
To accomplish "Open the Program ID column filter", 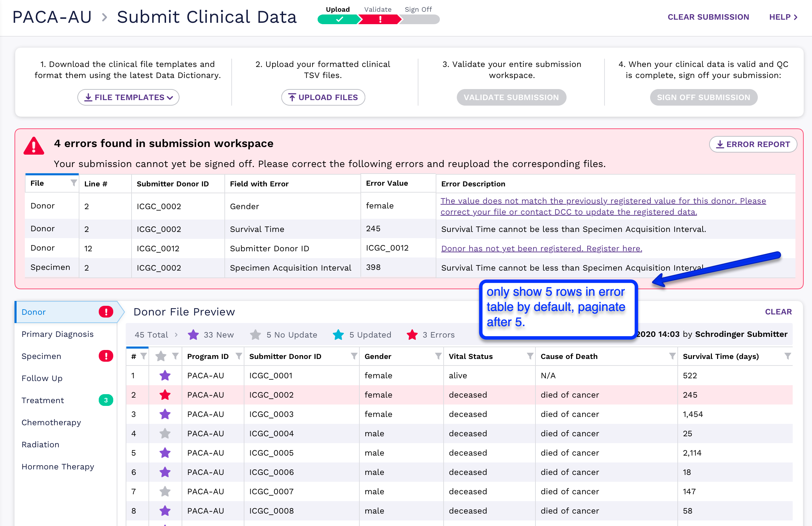I will point(239,356).
